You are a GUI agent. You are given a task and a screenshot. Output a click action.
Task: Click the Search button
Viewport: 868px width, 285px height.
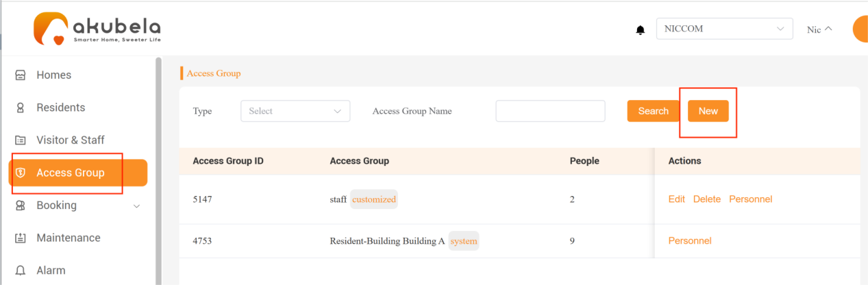point(653,111)
